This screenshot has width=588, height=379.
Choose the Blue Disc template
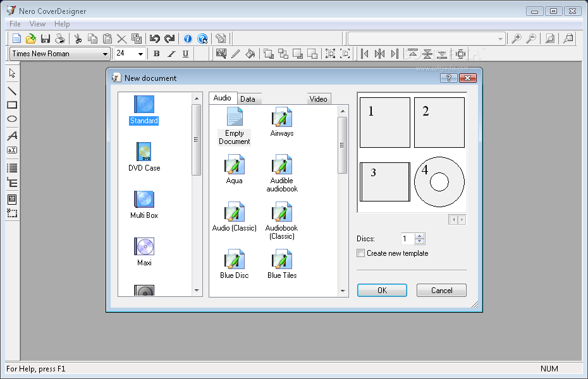click(x=235, y=265)
